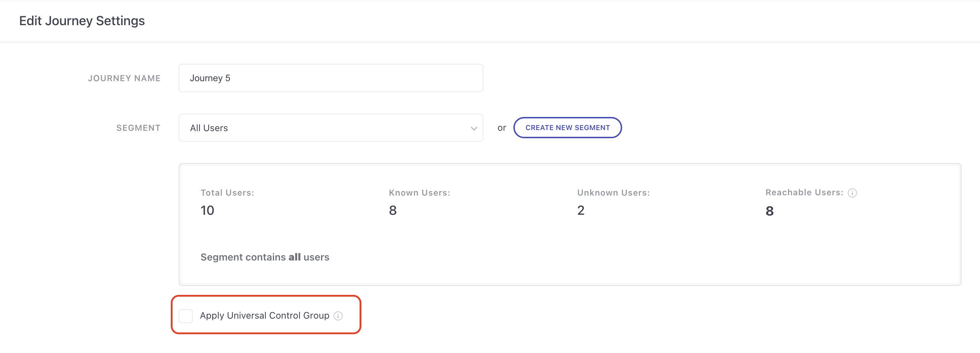Click the Universal Control Group info icon
The height and width of the screenshot is (353, 980).
(x=338, y=316)
